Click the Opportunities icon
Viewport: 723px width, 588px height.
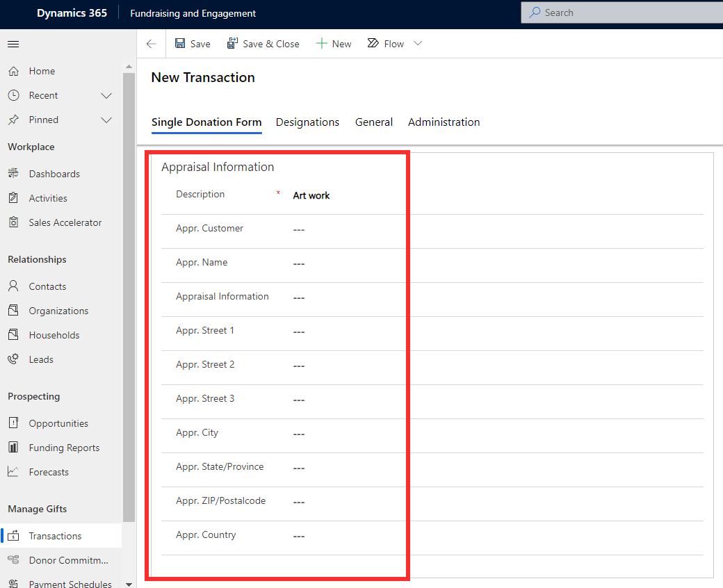(14, 423)
